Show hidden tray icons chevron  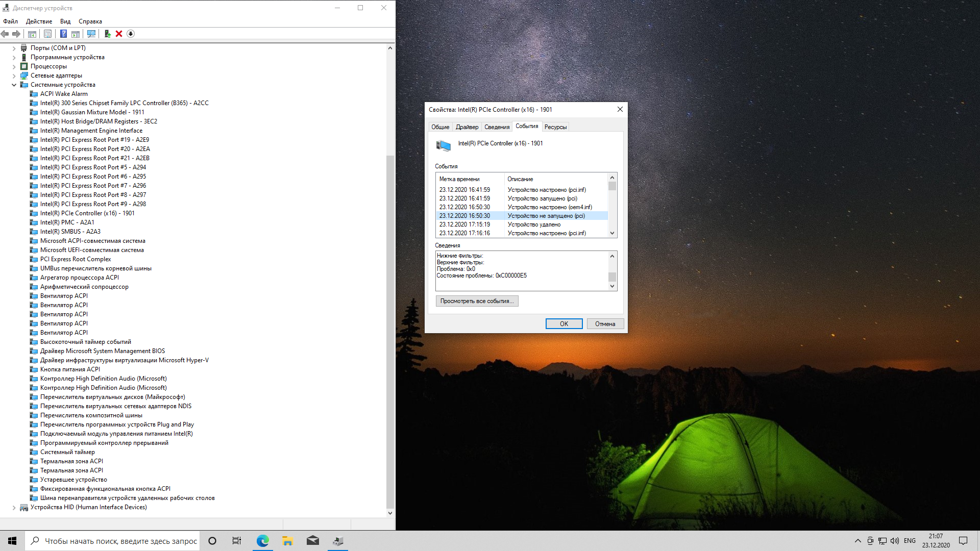(x=858, y=541)
